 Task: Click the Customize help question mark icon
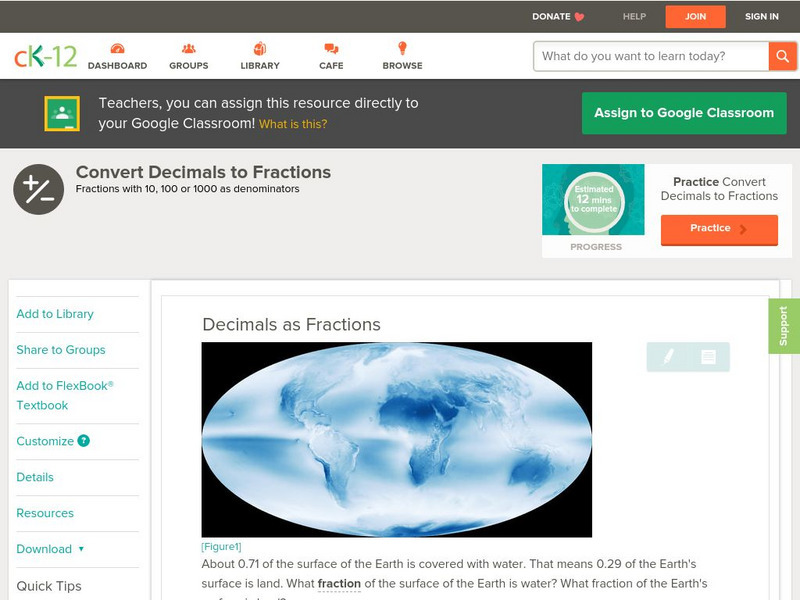[84, 441]
